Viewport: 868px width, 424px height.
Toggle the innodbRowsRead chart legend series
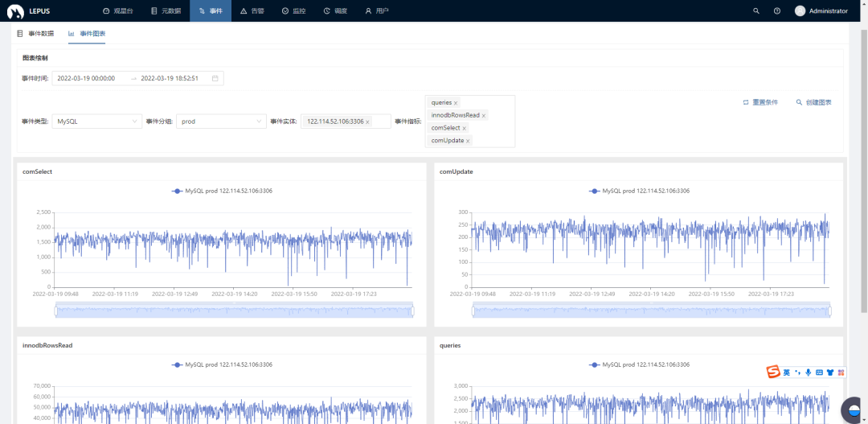pos(222,364)
